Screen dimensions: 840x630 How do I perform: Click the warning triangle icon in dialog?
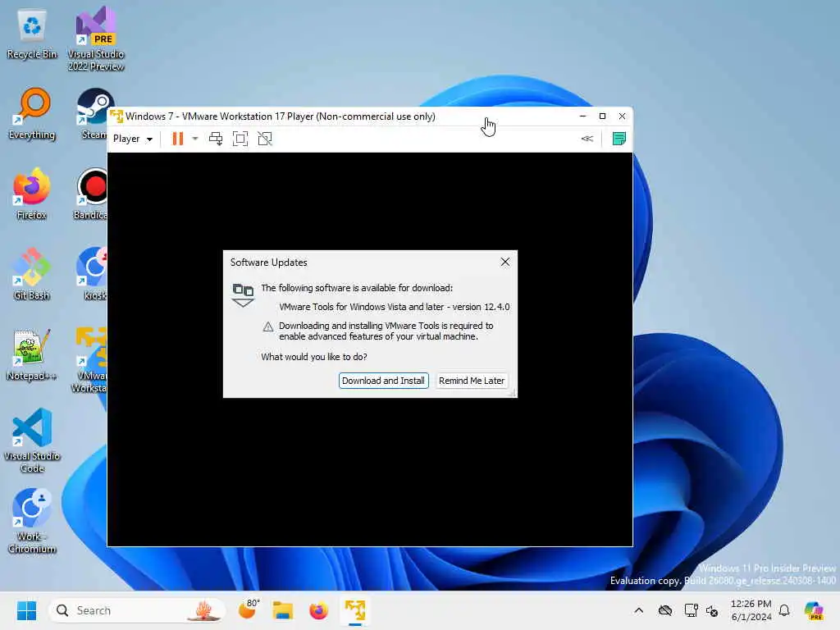click(x=268, y=326)
